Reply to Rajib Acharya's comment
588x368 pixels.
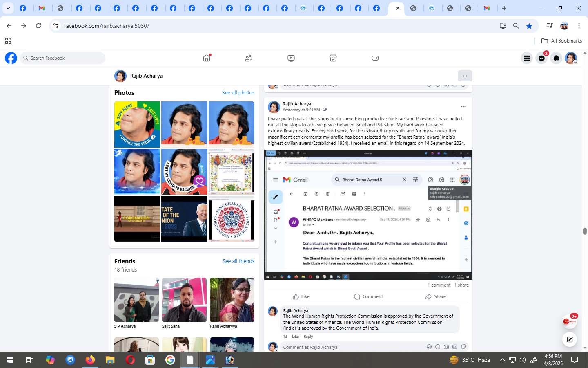pos(308,337)
